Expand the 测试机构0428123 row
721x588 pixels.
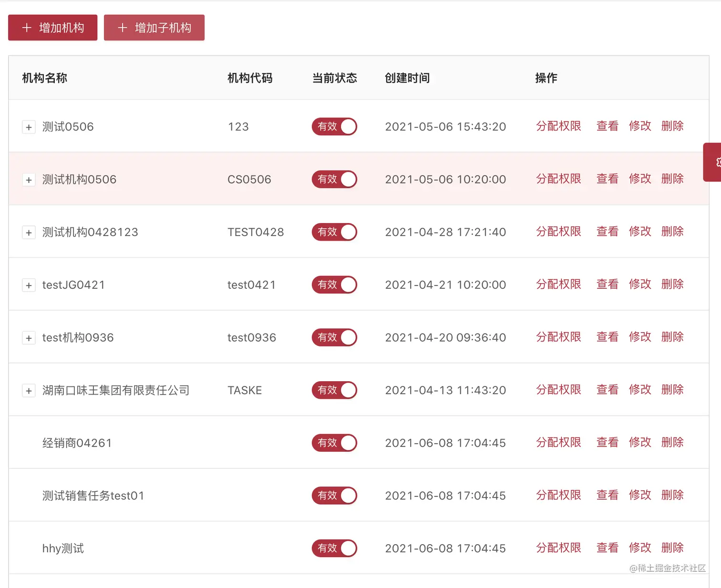[29, 232]
